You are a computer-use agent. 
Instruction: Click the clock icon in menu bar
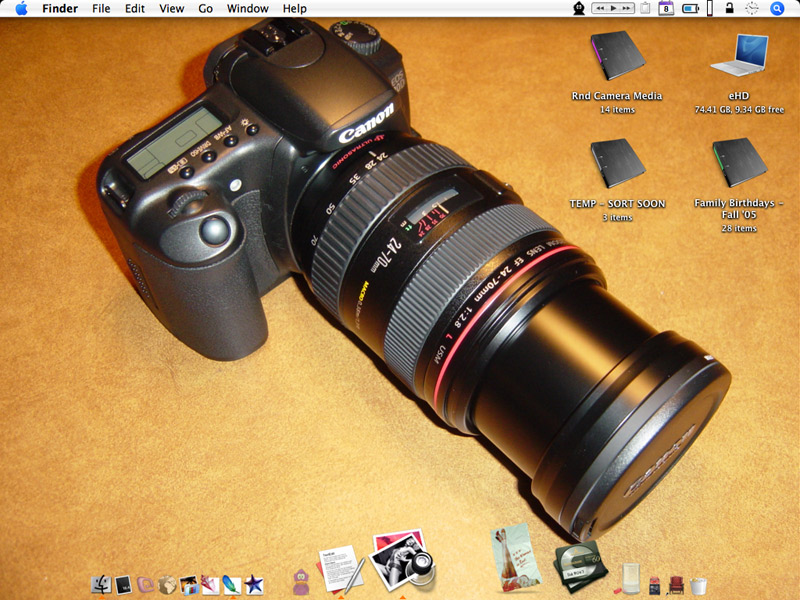[x=752, y=8]
